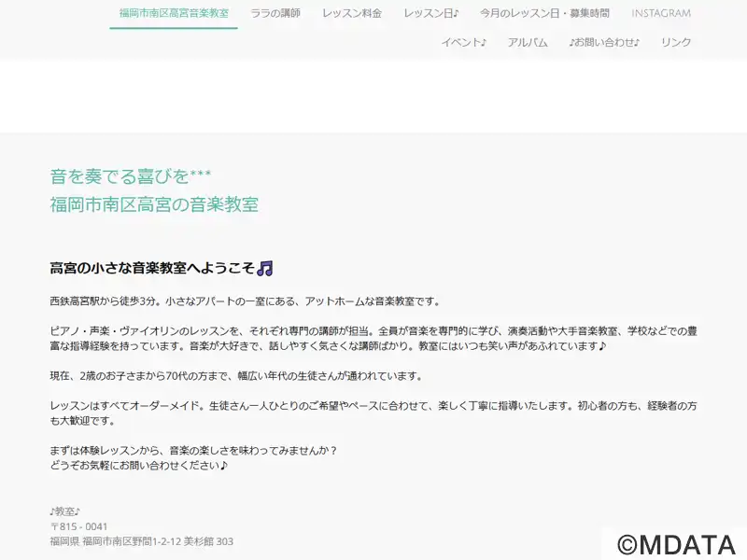Screen dimensions: 747x560
Task: Click the heading 福岡市南区高宮の音楽教室
Action: click(x=154, y=204)
